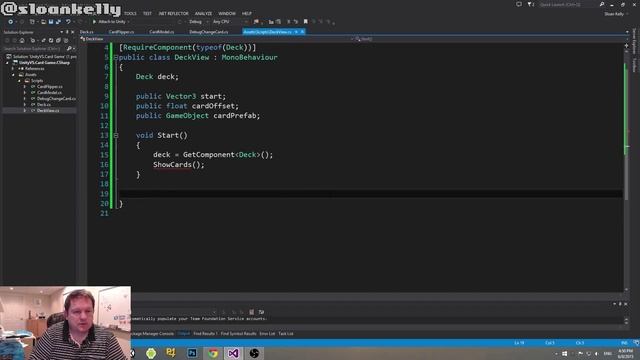Open the Sloan Kelly account dropdown

coord(616,14)
